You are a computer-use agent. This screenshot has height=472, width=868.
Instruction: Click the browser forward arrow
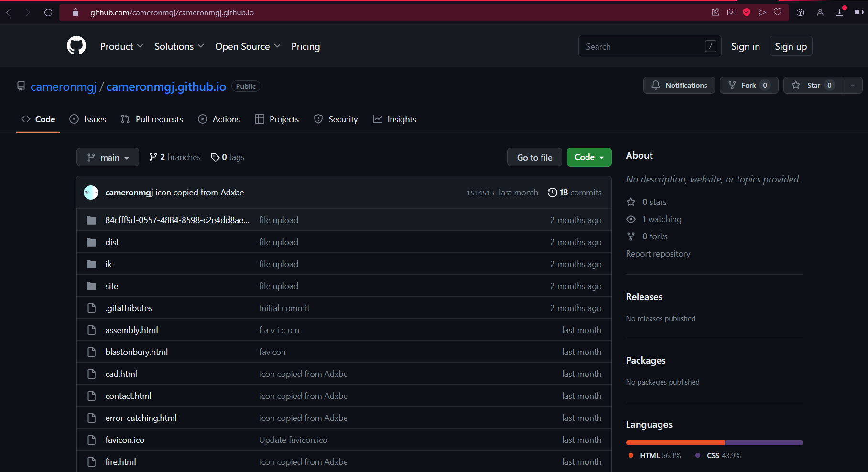(x=28, y=12)
